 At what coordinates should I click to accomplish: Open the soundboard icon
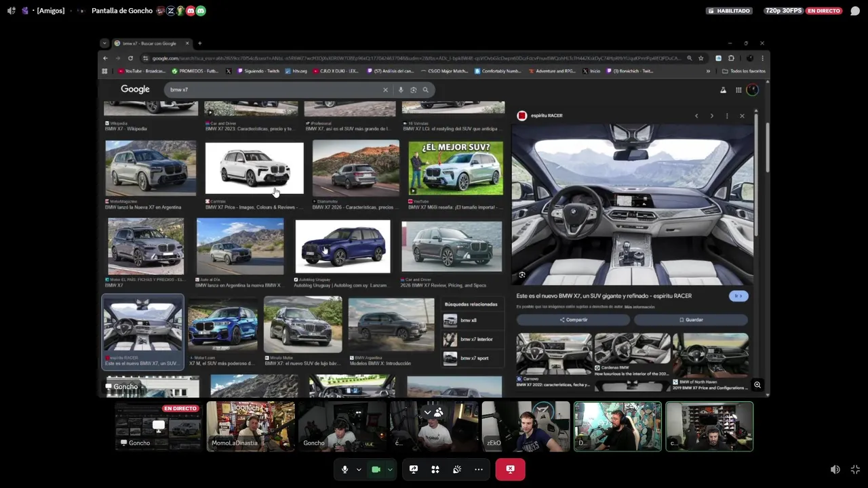click(457, 469)
